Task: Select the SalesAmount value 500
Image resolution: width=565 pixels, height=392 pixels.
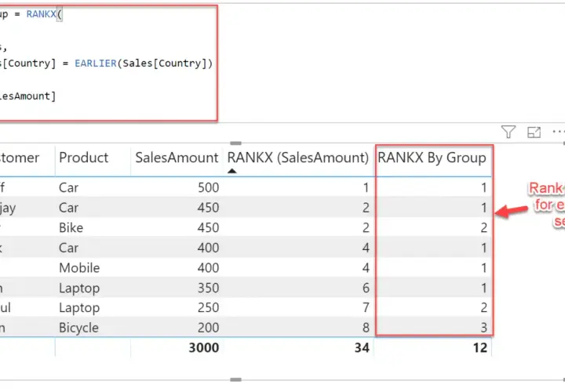Action: click(208, 187)
